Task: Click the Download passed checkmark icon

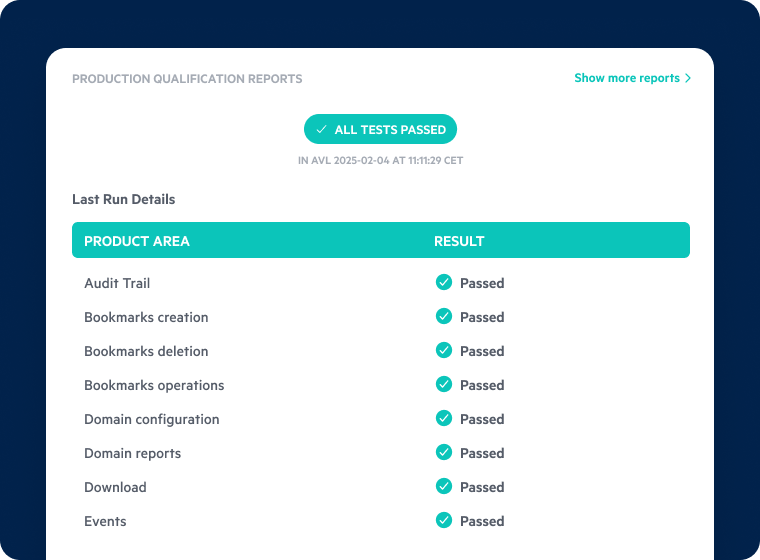Action: coord(444,487)
